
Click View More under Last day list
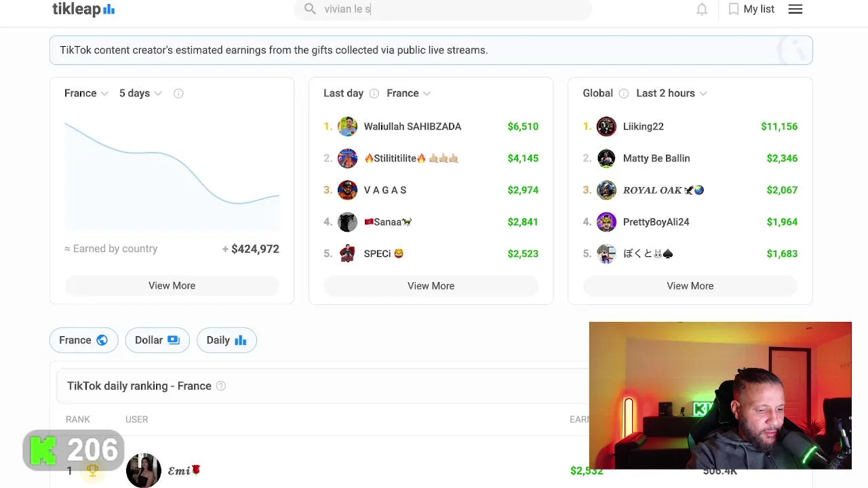pyautogui.click(x=431, y=286)
